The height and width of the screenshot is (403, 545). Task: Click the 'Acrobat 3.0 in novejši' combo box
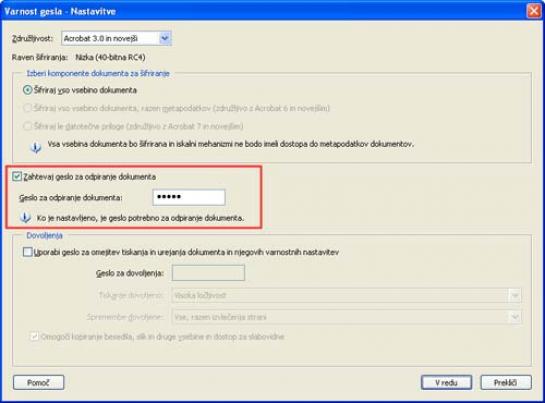coord(116,38)
